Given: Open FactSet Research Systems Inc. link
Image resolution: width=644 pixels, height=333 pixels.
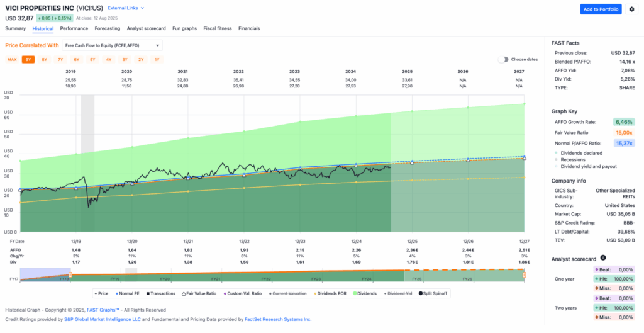Looking at the screenshot, I should click(278, 319).
